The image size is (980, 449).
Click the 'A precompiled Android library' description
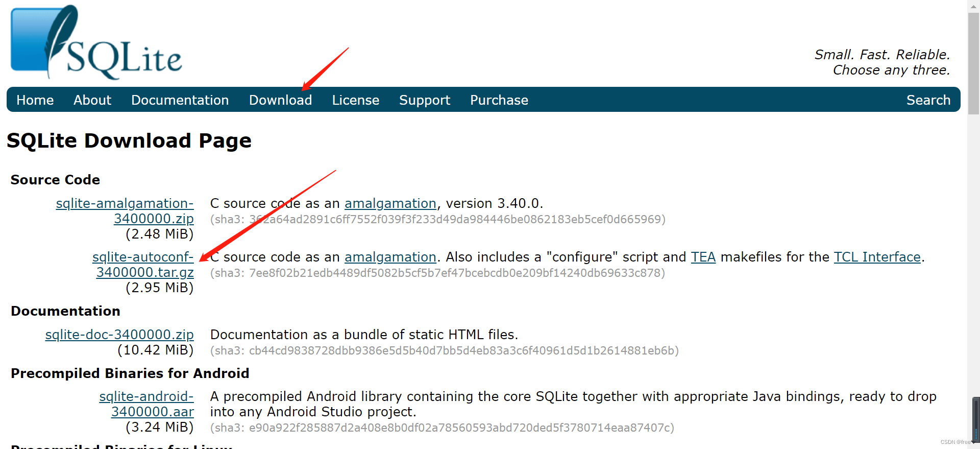coord(573,404)
